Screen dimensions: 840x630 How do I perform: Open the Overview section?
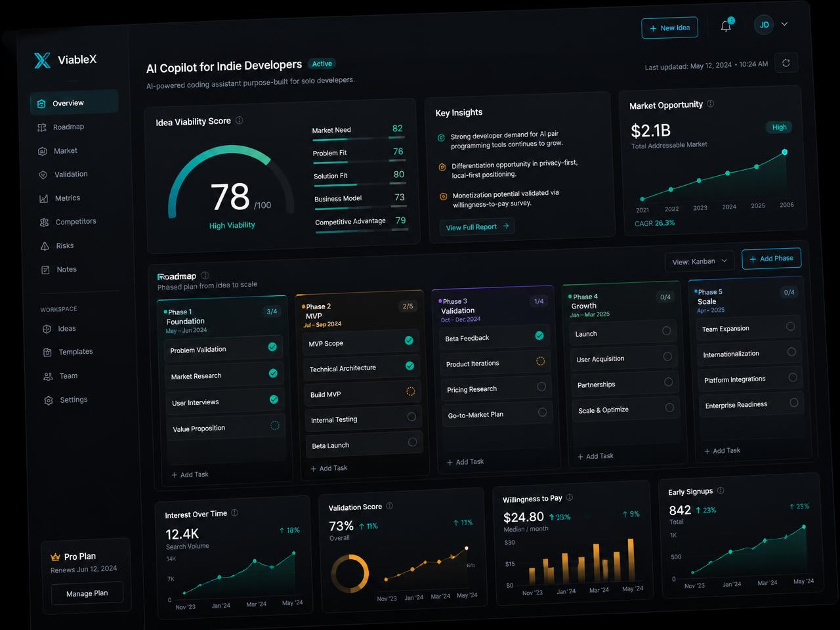[74, 102]
